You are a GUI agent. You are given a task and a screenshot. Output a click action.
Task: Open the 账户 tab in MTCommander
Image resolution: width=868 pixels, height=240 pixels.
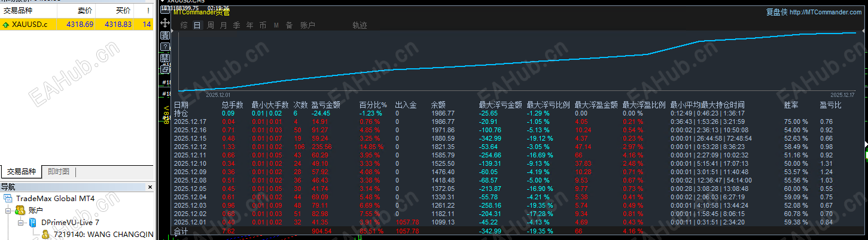[307, 25]
